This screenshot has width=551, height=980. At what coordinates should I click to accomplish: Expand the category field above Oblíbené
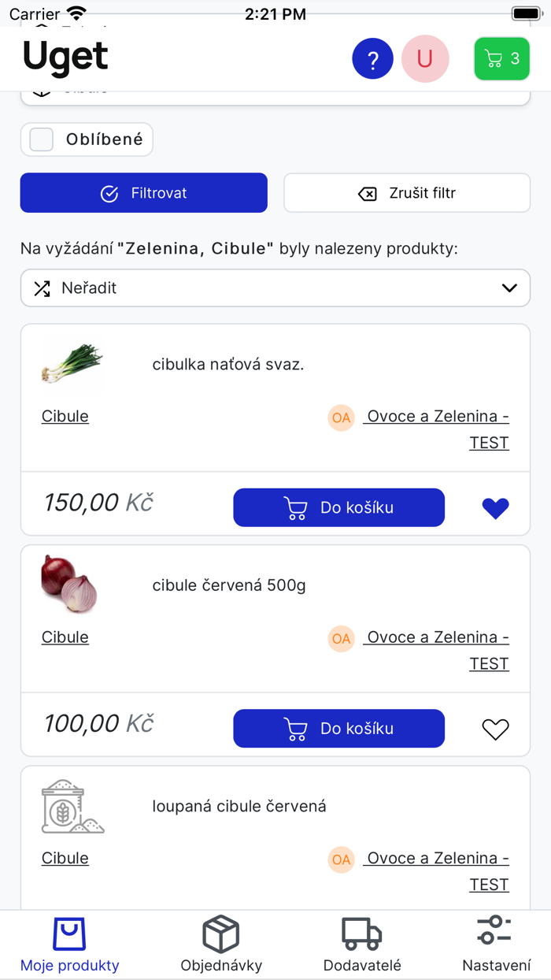275,91
